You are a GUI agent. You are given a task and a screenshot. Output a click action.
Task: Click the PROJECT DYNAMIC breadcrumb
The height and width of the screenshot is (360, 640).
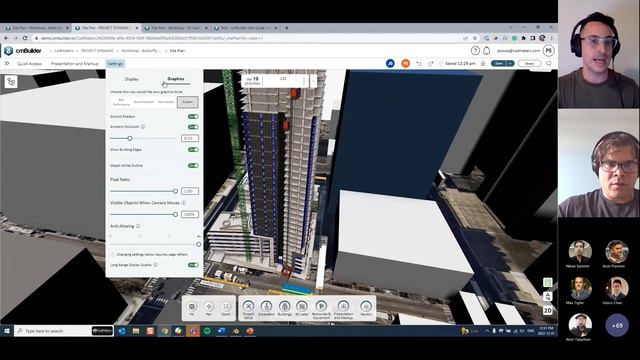tap(97, 51)
